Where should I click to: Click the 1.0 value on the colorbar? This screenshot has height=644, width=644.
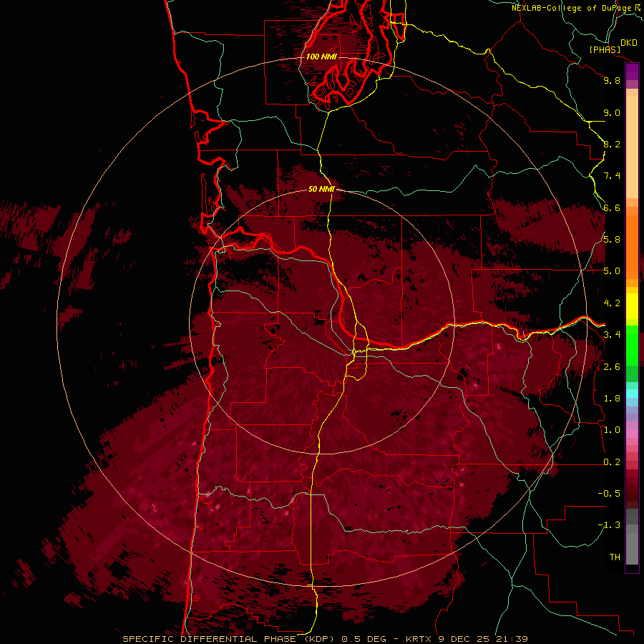click(612, 430)
